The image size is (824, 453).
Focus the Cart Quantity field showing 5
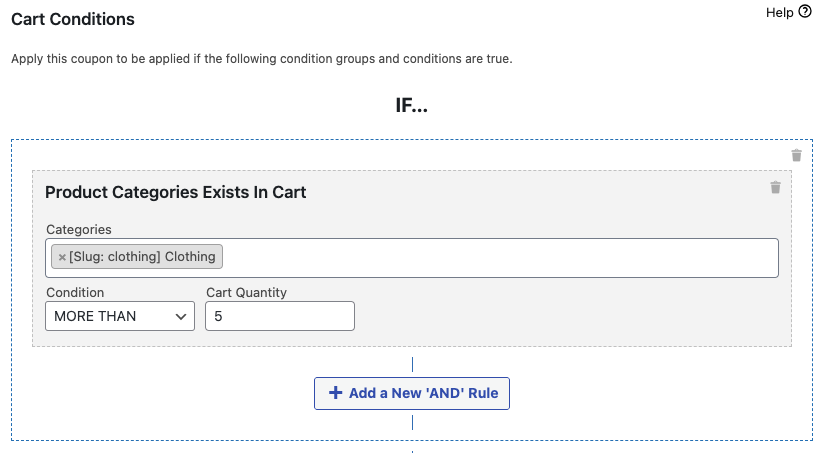click(x=280, y=316)
